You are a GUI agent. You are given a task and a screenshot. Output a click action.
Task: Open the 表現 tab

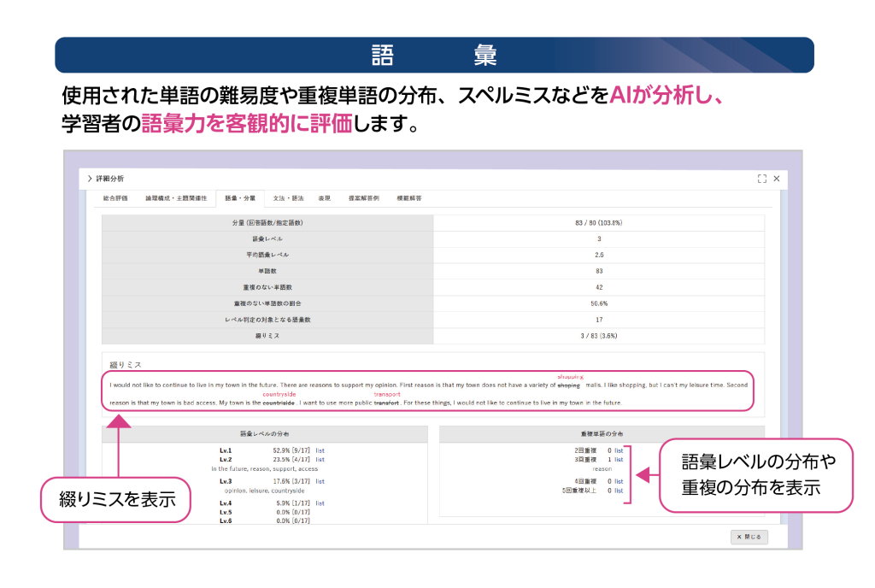[x=325, y=198]
